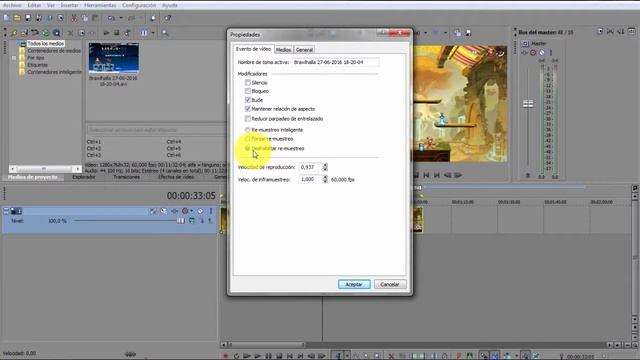Toggle Mantener relación de aspecto checkbox
The width and height of the screenshot is (640, 360).
click(247, 109)
